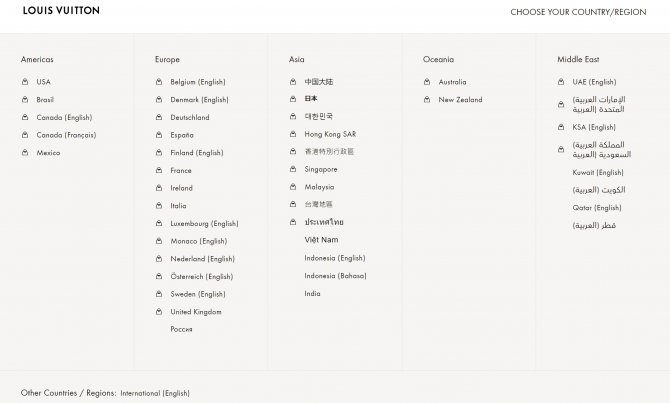Choose India from Asia list
670x403 pixels.
click(x=312, y=294)
